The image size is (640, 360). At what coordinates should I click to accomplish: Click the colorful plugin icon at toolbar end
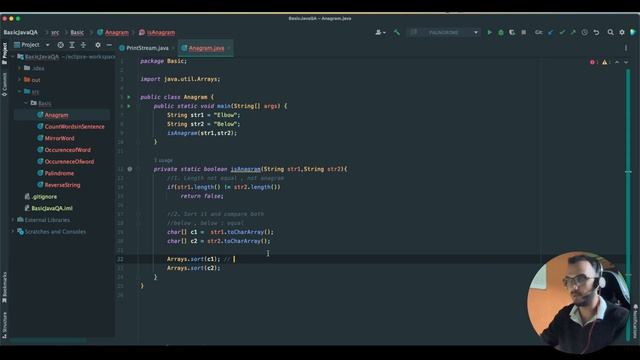click(633, 32)
